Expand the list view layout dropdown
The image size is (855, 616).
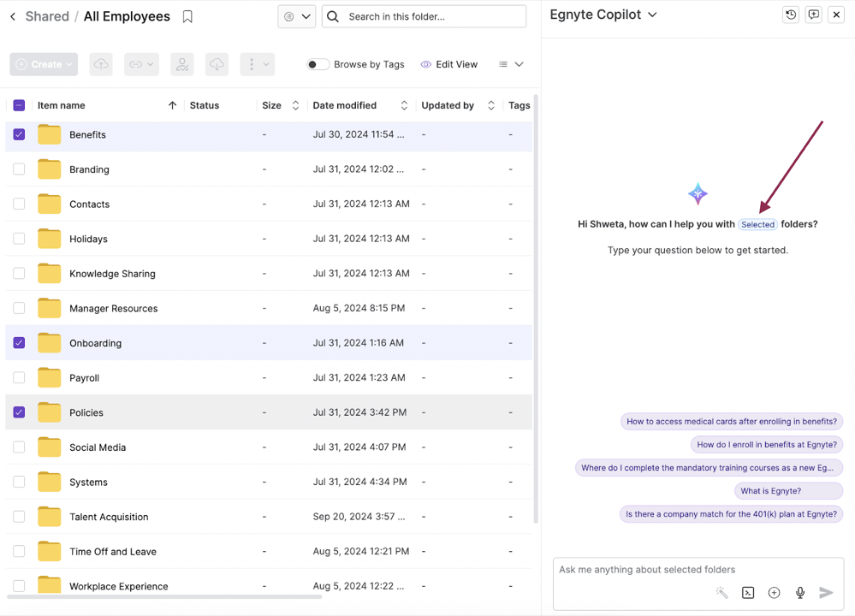click(511, 64)
